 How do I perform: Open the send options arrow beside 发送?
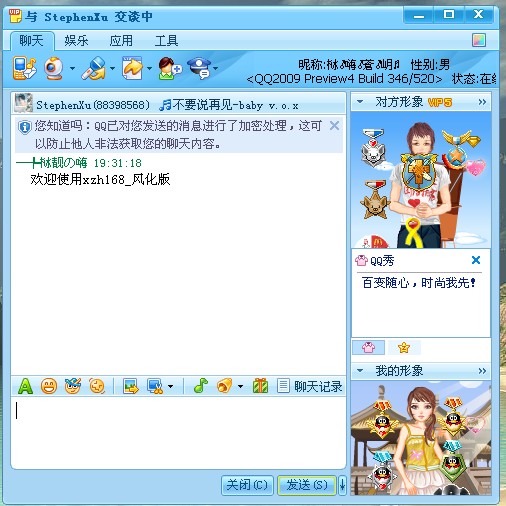tap(342, 485)
